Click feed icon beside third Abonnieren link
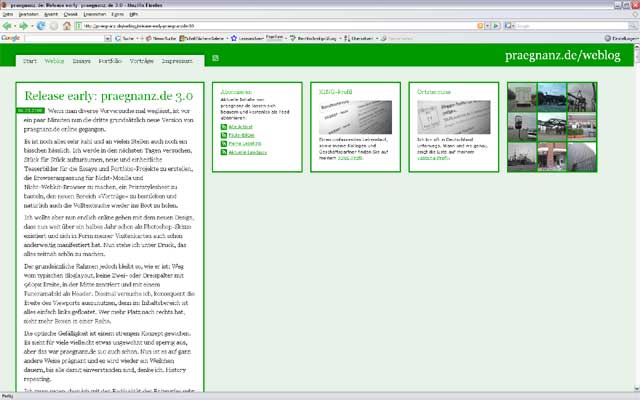This screenshot has width=640, height=400. click(x=224, y=144)
